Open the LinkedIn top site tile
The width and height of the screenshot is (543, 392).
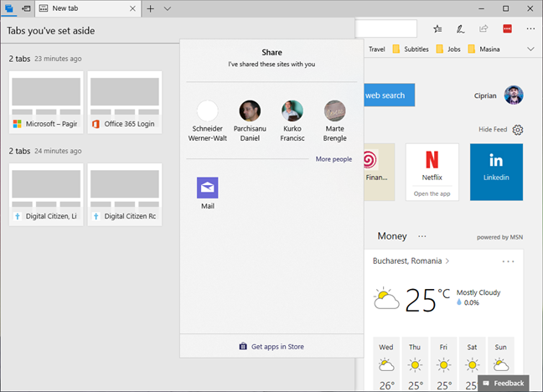(496, 172)
